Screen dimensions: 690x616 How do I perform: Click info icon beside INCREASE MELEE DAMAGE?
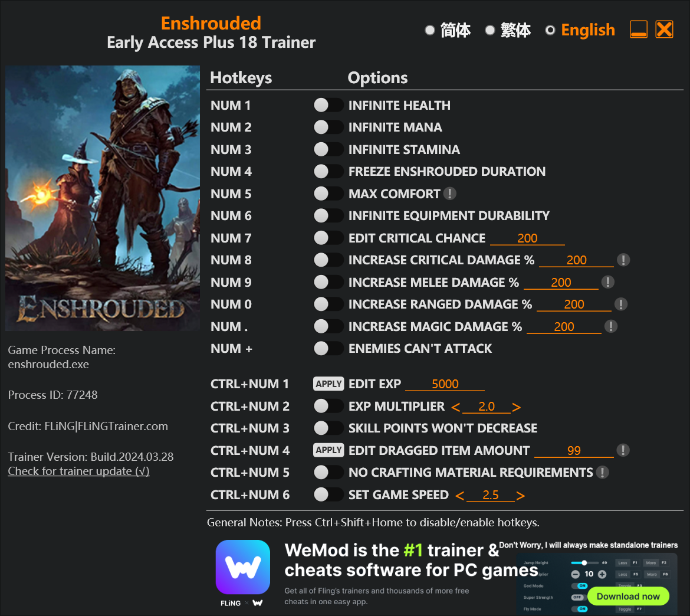607,282
